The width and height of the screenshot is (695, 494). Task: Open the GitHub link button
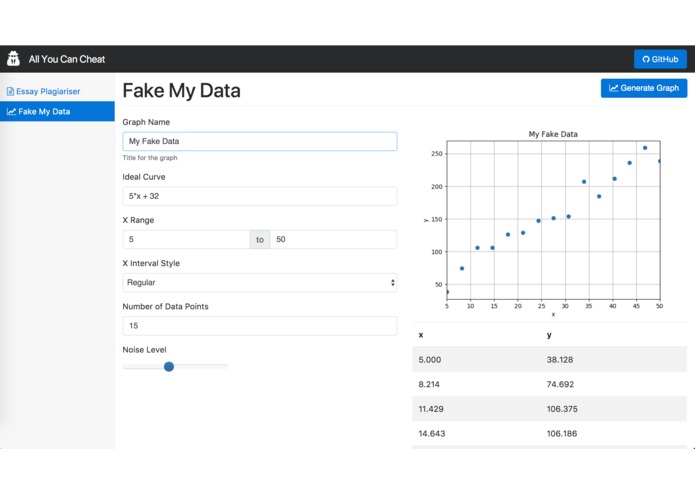pos(660,59)
